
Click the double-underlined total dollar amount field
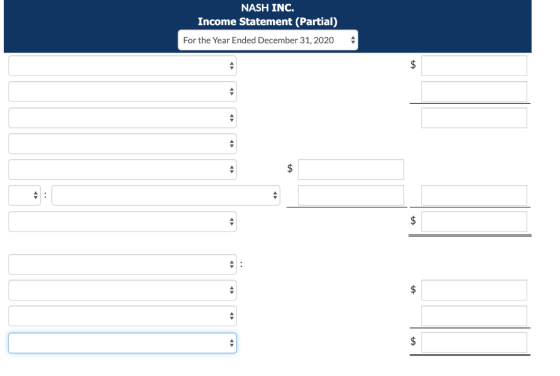(474, 221)
